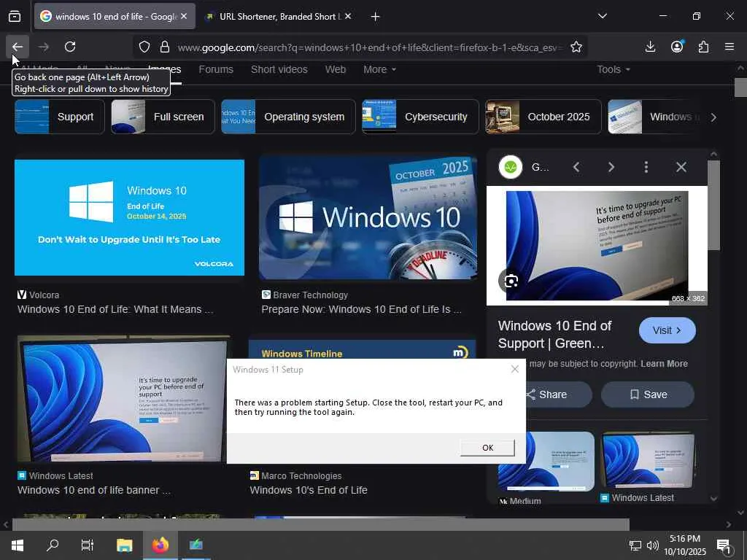The width and height of the screenshot is (747, 560).
Task: Open Firefox View icon in tab bar
Action: pos(15,17)
